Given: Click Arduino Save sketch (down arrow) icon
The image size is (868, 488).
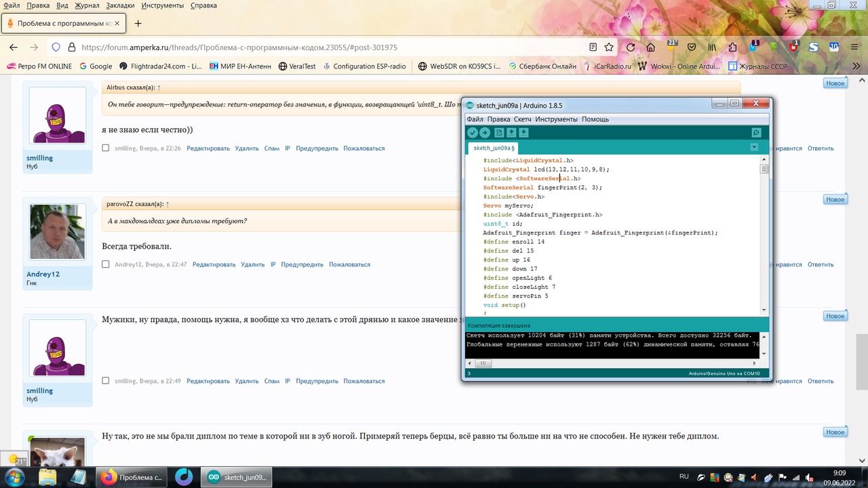Looking at the screenshot, I should click(524, 133).
